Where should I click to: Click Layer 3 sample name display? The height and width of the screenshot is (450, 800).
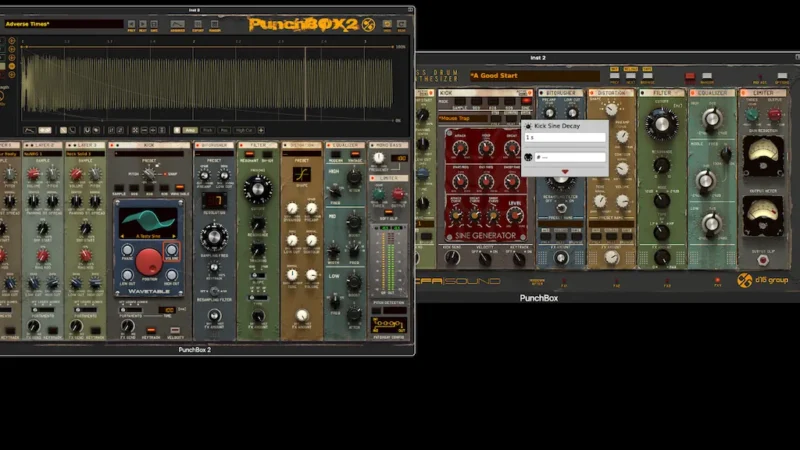[x=85, y=154]
